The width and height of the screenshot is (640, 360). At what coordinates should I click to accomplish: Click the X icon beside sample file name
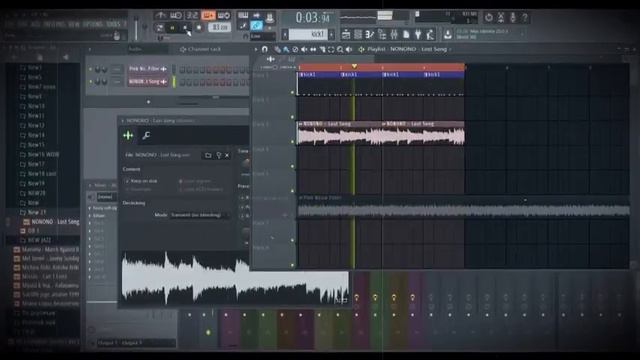point(227,155)
